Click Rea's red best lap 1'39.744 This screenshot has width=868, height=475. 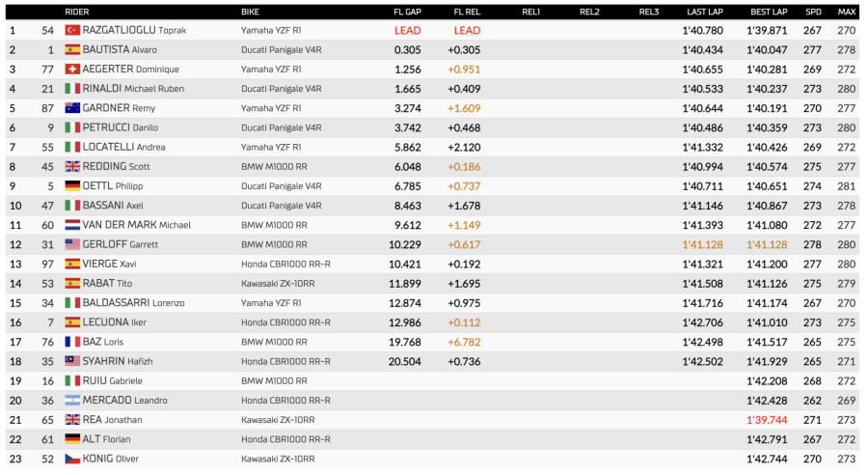767,420
